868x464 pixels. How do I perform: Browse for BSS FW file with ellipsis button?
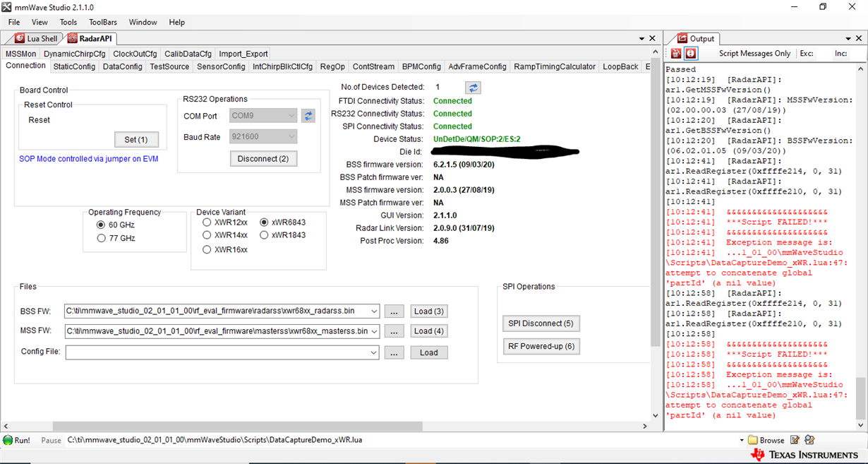(394, 311)
